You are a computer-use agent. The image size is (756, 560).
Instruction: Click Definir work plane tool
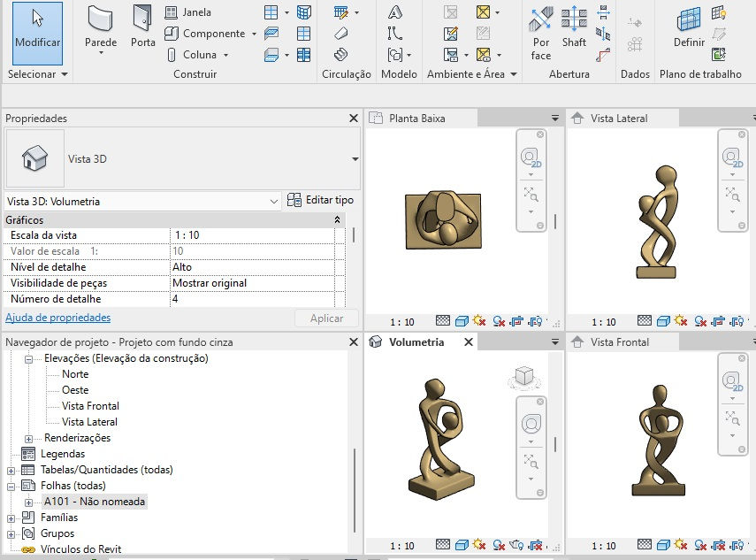coord(689,27)
